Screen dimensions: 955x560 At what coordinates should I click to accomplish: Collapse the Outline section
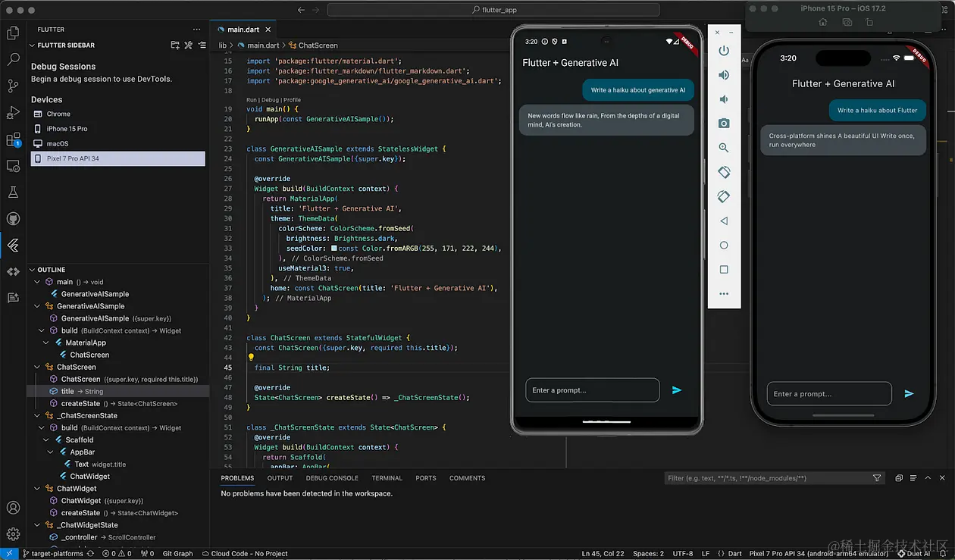(33, 270)
